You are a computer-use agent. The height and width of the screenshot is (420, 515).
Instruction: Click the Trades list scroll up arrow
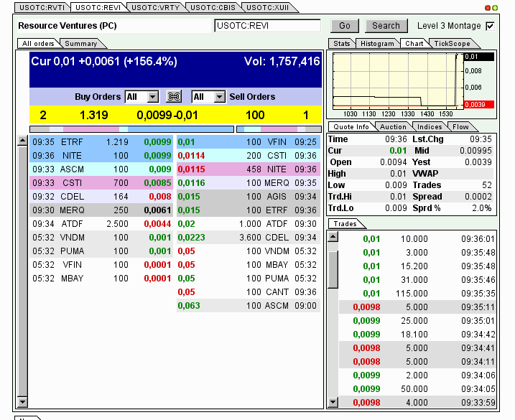(x=333, y=236)
